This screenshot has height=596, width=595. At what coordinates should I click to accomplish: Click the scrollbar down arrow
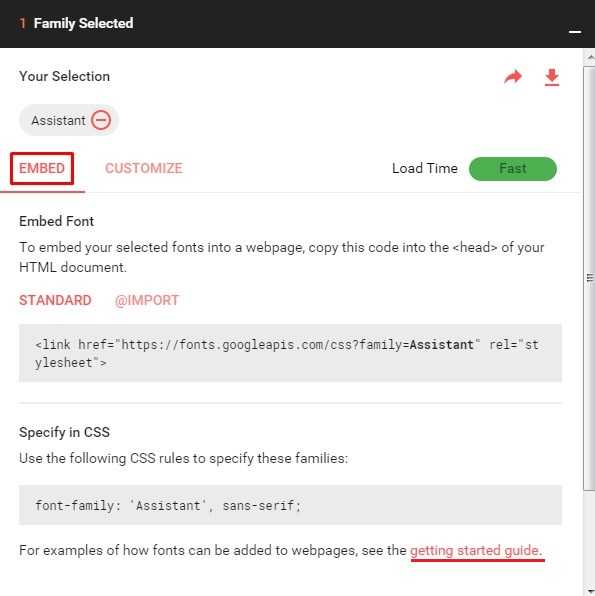coord(590,591)
